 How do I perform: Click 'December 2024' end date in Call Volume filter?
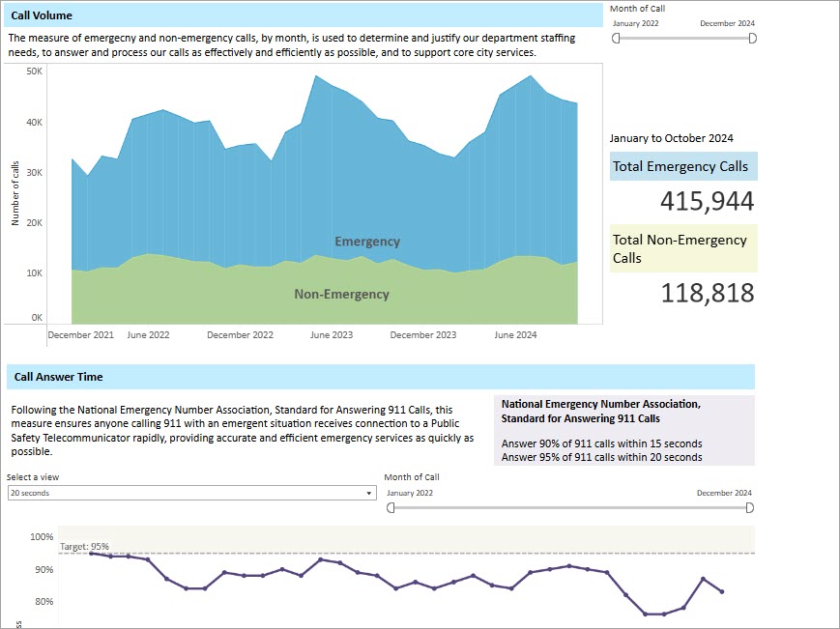point(727,23)
